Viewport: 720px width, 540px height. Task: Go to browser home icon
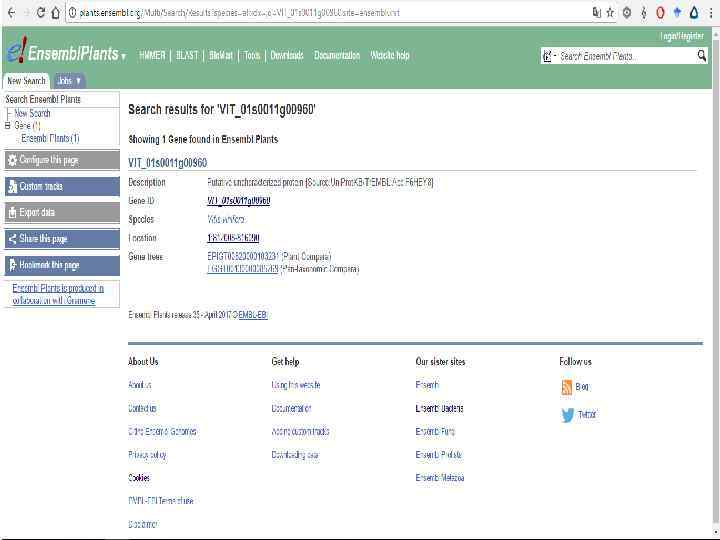click(56, 12)
